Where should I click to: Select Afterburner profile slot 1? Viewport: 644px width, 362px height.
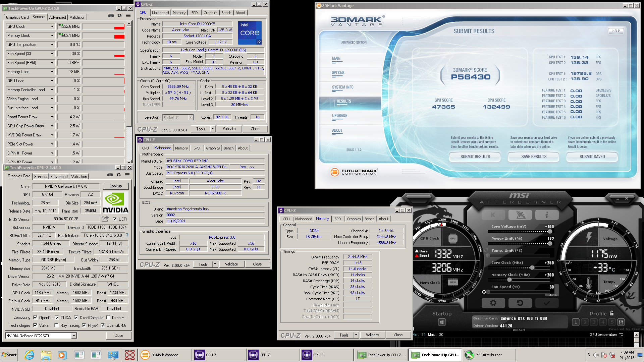(x=576, y=322)
